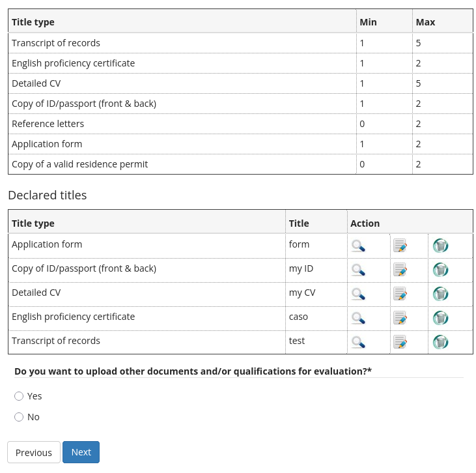Screen dimensions: 476x473
Task: Delete the Application form declared title
Action: point(441,246)
